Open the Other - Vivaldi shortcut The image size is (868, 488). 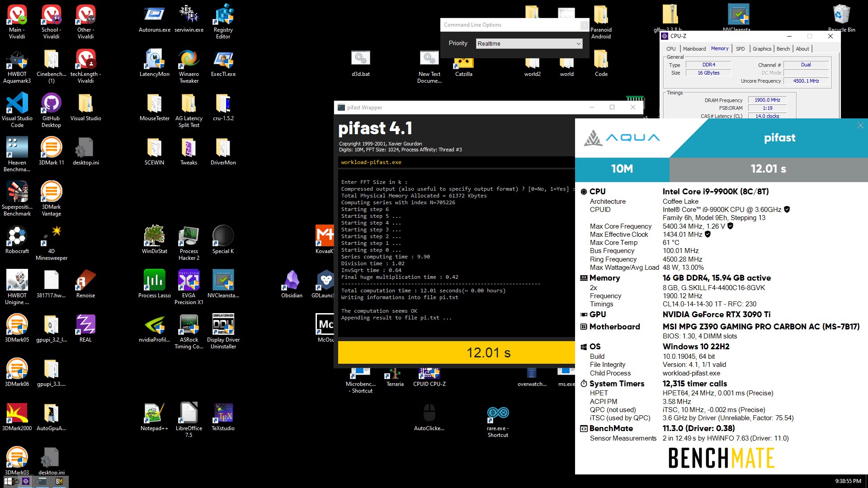(x=86, y=21)
